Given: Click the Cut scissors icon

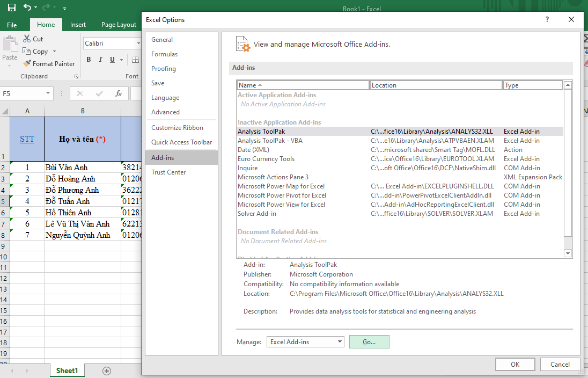Looking at the screenshot, I should (x=27, y=39).
